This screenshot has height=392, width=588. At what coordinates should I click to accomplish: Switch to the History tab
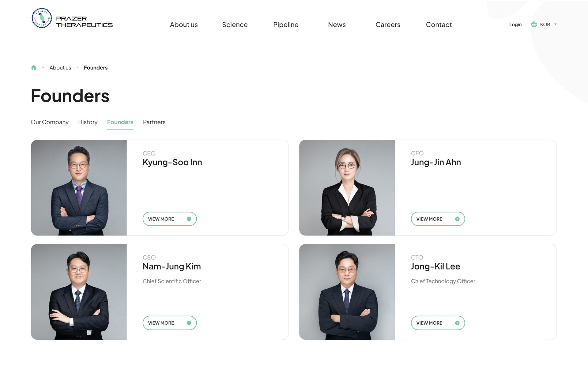tap(88, 122)
